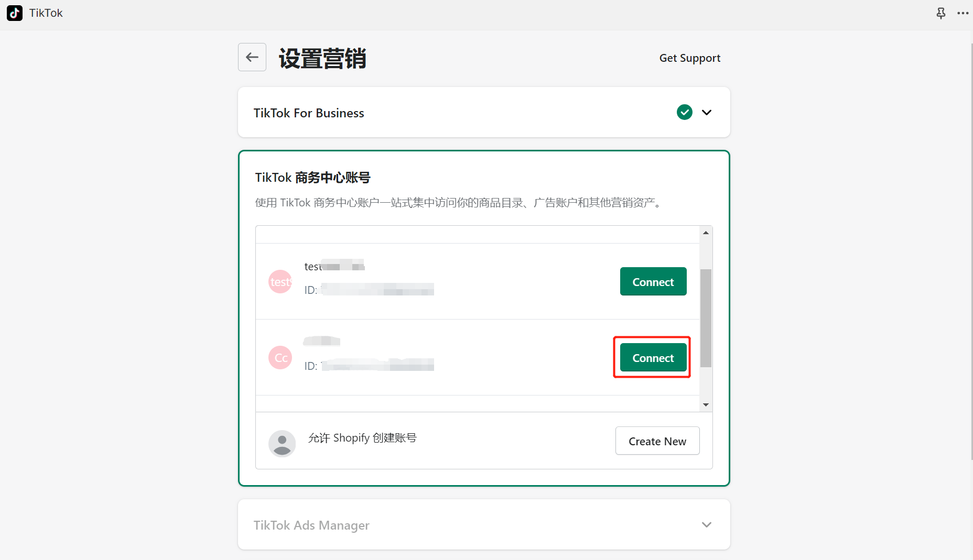Expand the TikTok For Business section
The image size is (973, 560).
707,112
